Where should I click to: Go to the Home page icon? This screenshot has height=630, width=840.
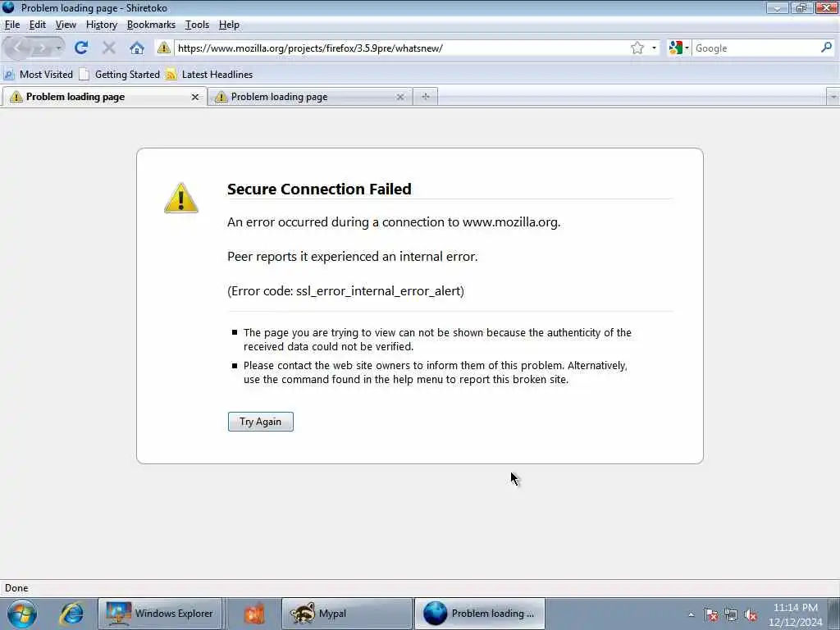[x=137, y=48]
